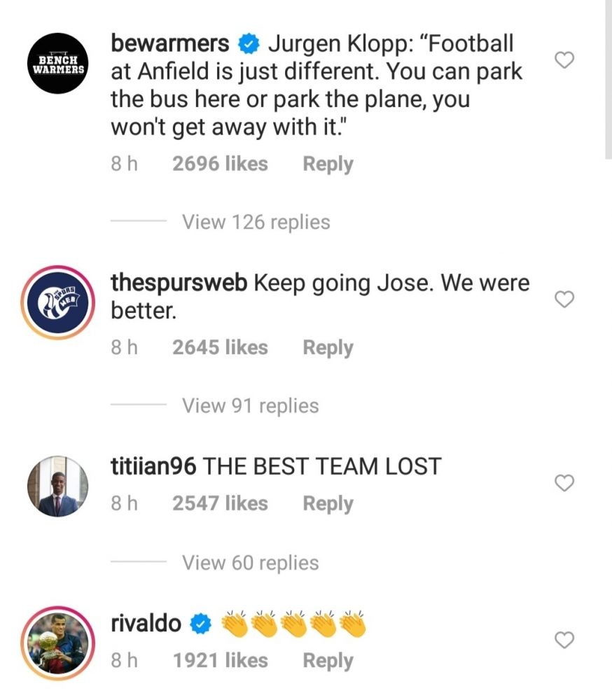The height and width of the screenshot is (700, 612).
Task: Like thespursweb comment with heart icon
Action: point(564,299)
